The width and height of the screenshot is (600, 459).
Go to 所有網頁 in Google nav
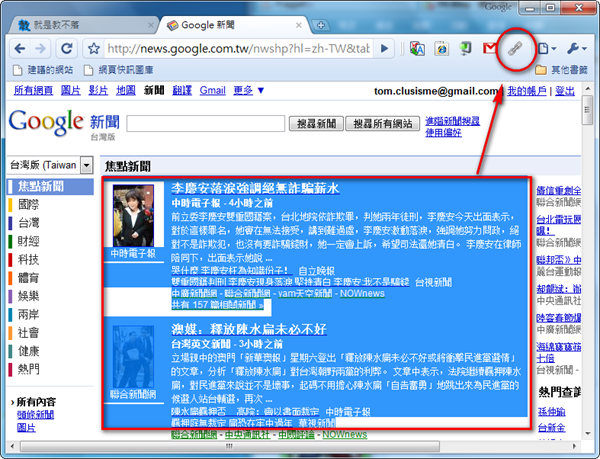pos(33,91)
